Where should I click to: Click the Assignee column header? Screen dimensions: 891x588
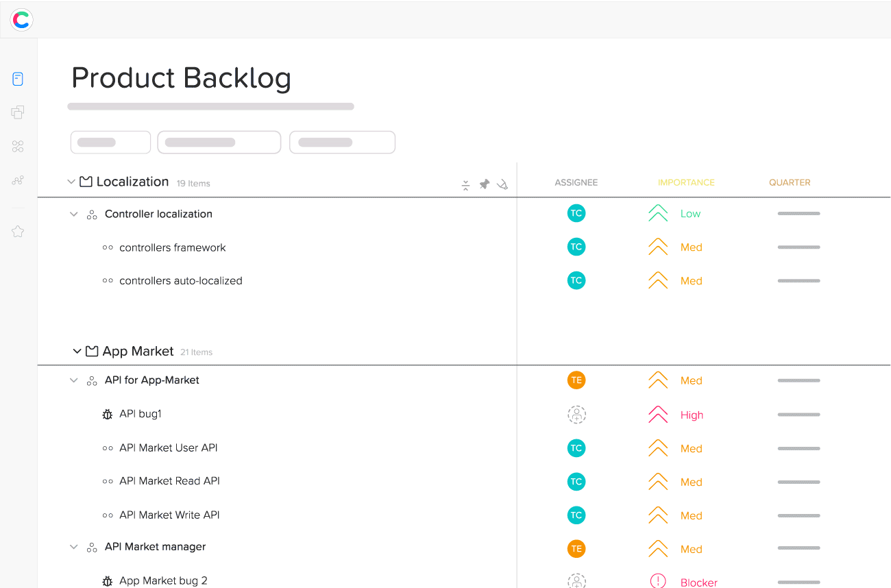(576, 183)
